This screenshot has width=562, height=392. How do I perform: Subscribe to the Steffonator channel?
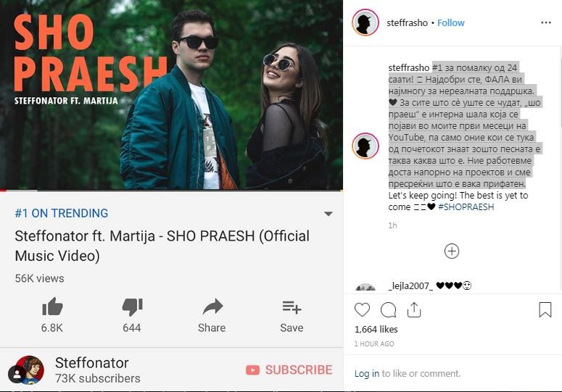(289, 370)
